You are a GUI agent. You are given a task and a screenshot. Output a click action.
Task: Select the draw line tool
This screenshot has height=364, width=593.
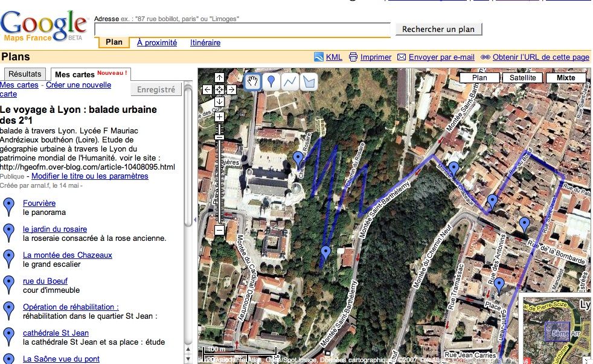tap(290, 81)
